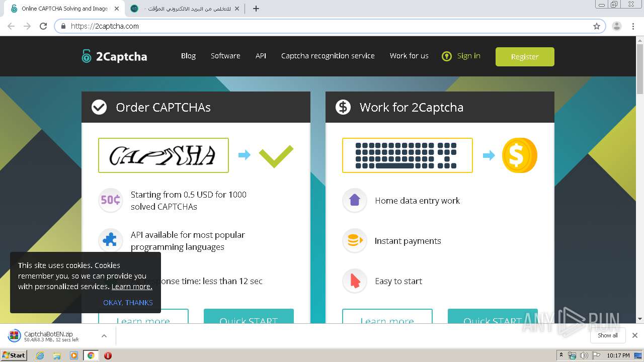Click the browser forward arrow
This screenshot has width=644, height=362.
point(27,26)
